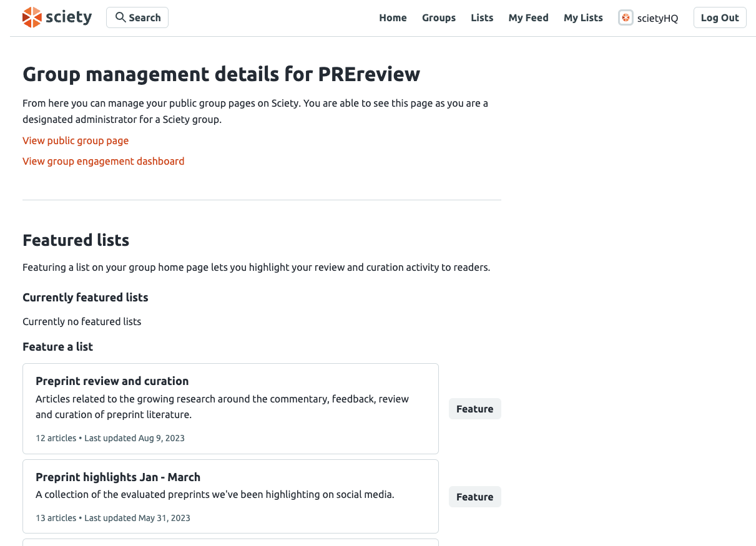Click the Sciety wordmark text
This screenshot has width=756, height=546.
(69, 17)
